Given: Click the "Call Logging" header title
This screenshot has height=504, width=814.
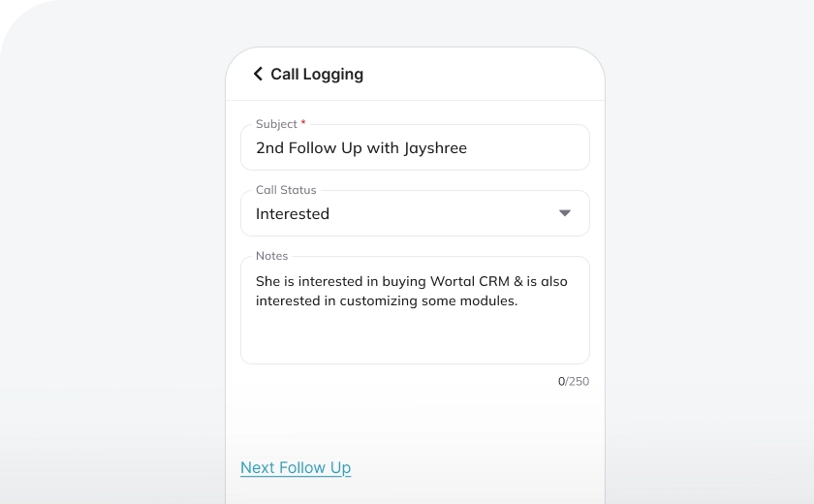Looking at the screenshot, I should pos(317,74).
